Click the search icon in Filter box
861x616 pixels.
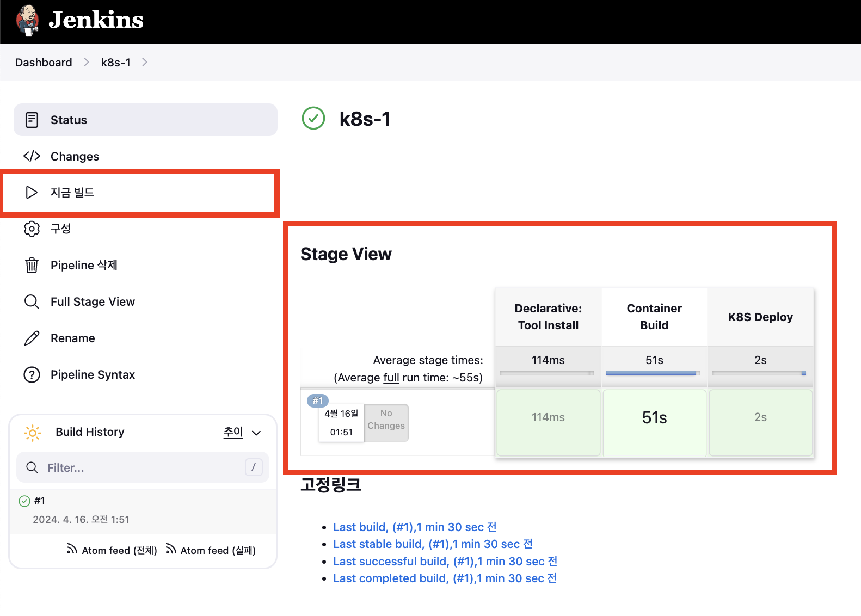pos(32,467)
